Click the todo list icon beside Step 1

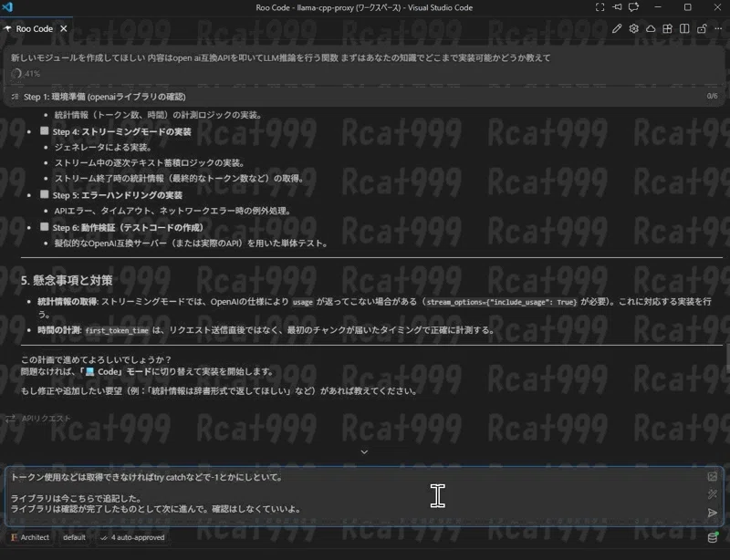click(15, 97)
